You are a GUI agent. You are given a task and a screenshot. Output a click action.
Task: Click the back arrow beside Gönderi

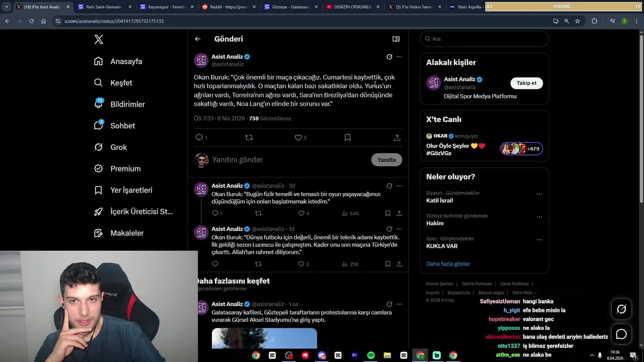[x=198, y=39]
